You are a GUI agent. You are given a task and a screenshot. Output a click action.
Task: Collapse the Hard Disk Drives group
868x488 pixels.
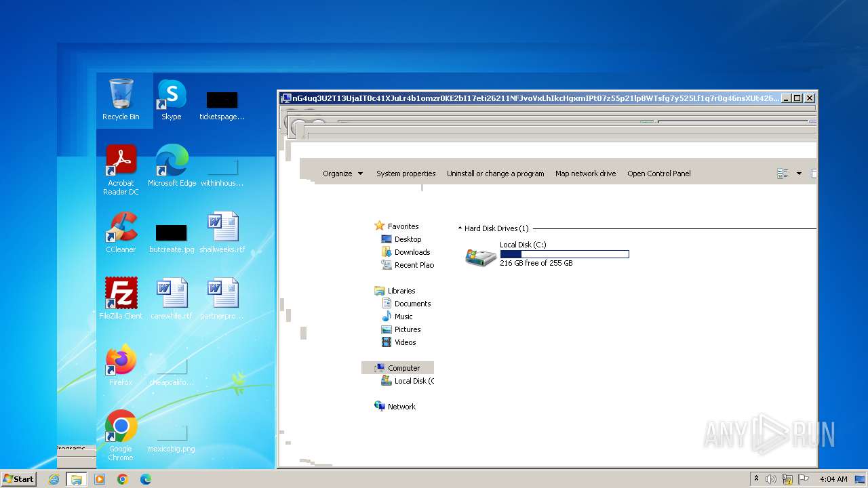(460, 228)
